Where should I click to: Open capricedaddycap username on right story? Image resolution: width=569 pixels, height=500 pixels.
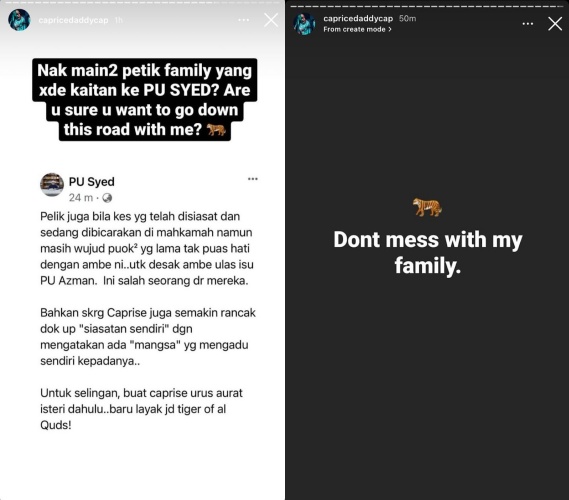358,19
